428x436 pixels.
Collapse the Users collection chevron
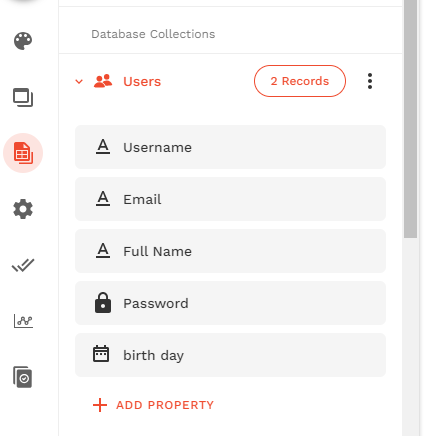[79, 81]
